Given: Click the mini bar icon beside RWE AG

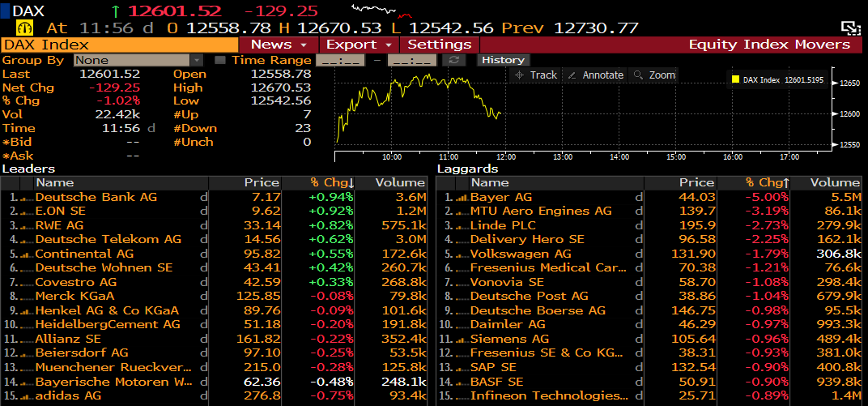Looking at the screenshot, I should pyautogui.click(x=26, y=226).
